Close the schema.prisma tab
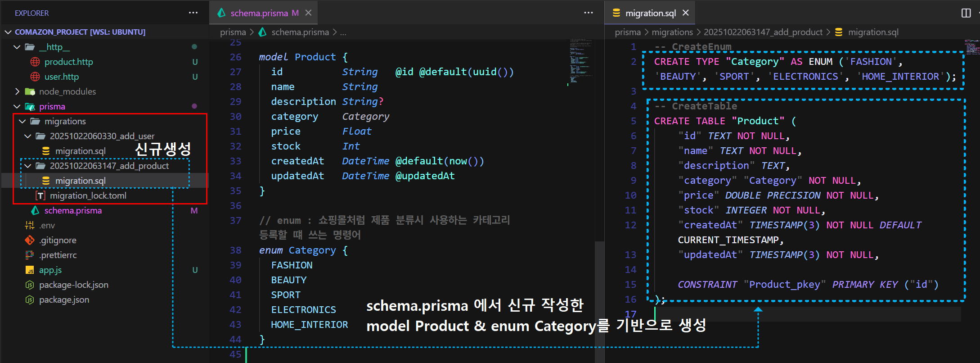980x363 pixels. tap(308, 13)
